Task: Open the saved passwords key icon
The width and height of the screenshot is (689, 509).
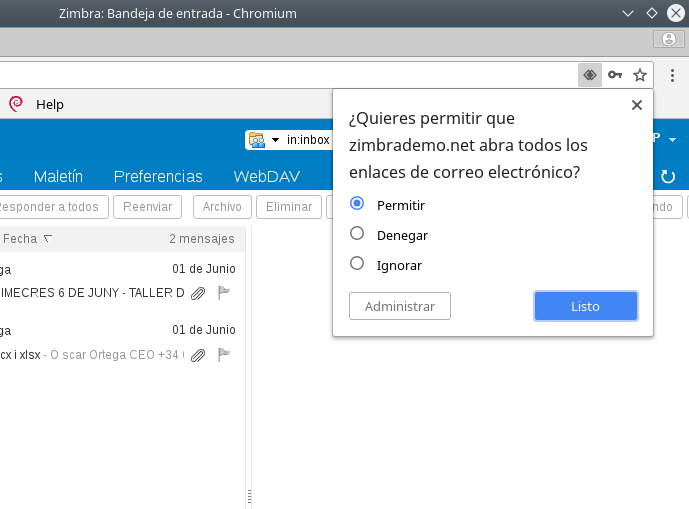Action: coord(615,75)
